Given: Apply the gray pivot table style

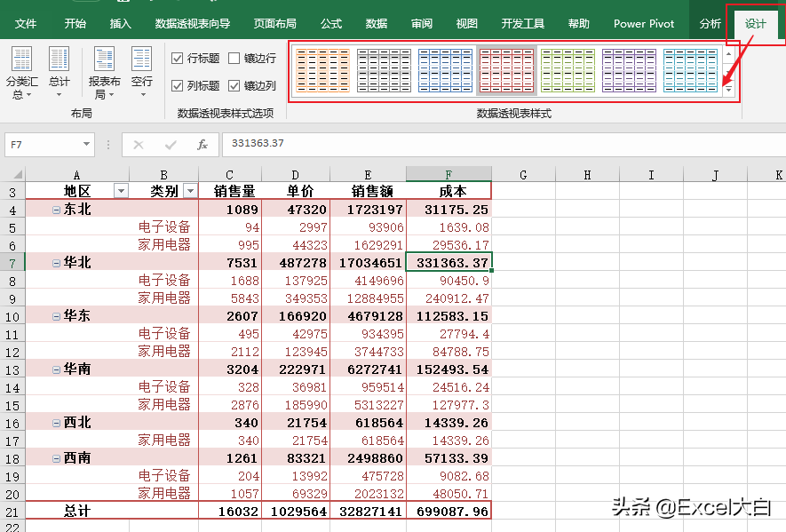Looking at the screenshot, I should point(384,71).
